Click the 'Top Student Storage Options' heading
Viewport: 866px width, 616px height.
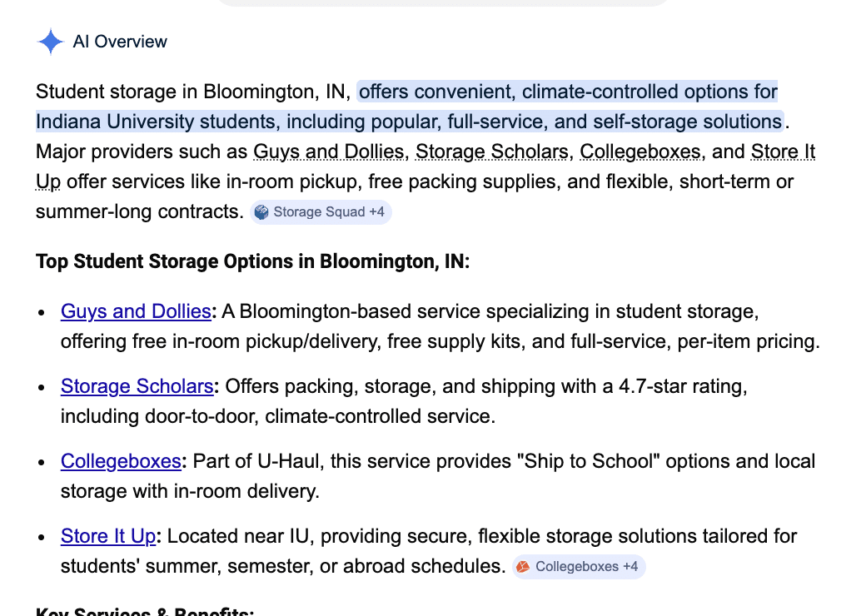[252, 261]
